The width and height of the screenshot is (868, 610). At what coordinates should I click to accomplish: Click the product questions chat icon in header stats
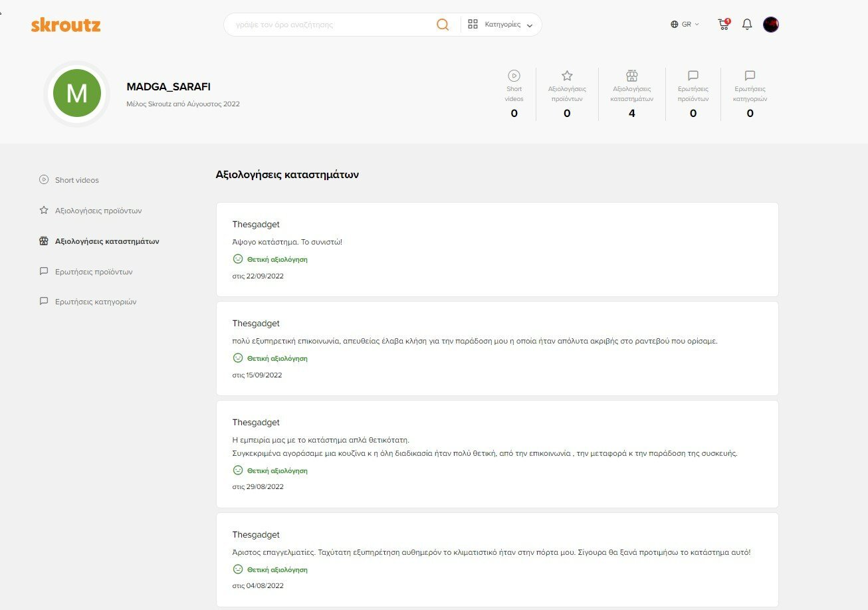[x=693, y=76]
